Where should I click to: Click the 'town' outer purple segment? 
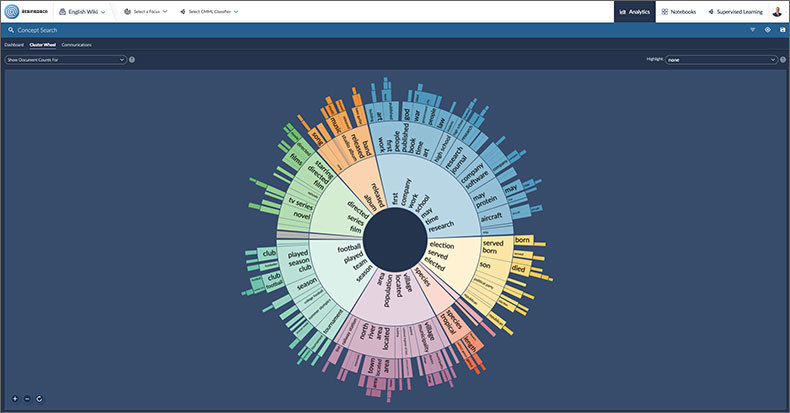point(371,367)
